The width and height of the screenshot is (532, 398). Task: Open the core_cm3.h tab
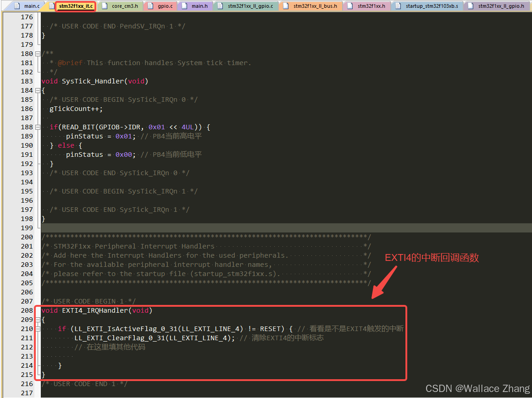[x=121, y=6]
